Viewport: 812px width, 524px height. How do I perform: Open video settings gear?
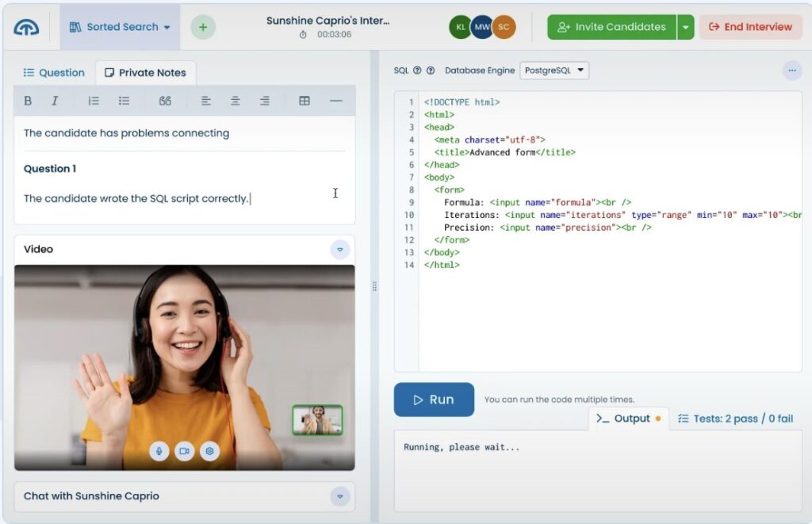click(209, 451)
